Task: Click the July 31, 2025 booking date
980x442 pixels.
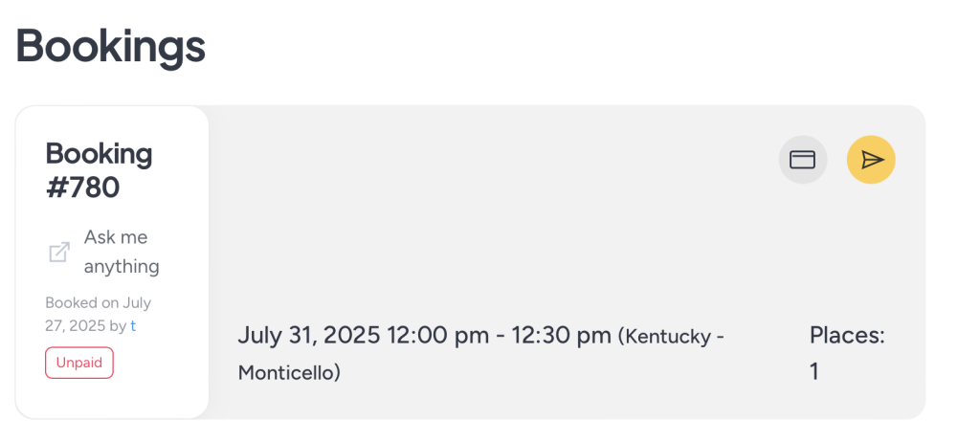Action: click(x=309, y=336)
